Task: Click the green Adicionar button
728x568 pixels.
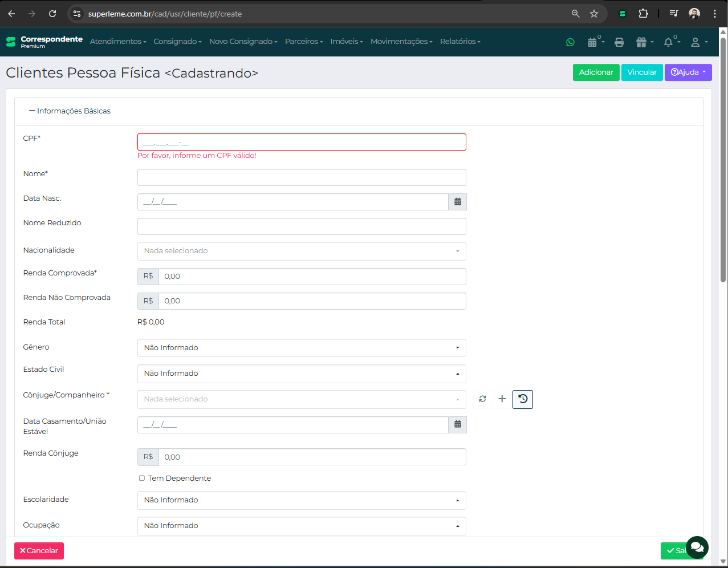Action: point(596,72)
